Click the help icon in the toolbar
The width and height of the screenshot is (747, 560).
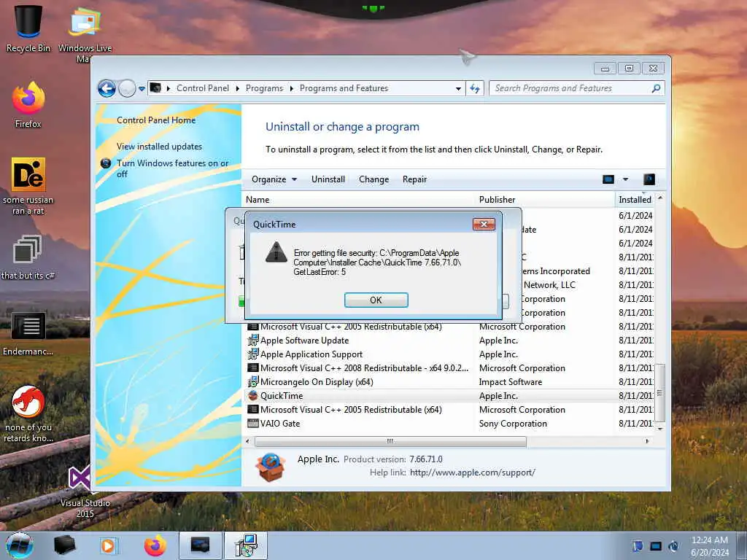pos(649,179)
